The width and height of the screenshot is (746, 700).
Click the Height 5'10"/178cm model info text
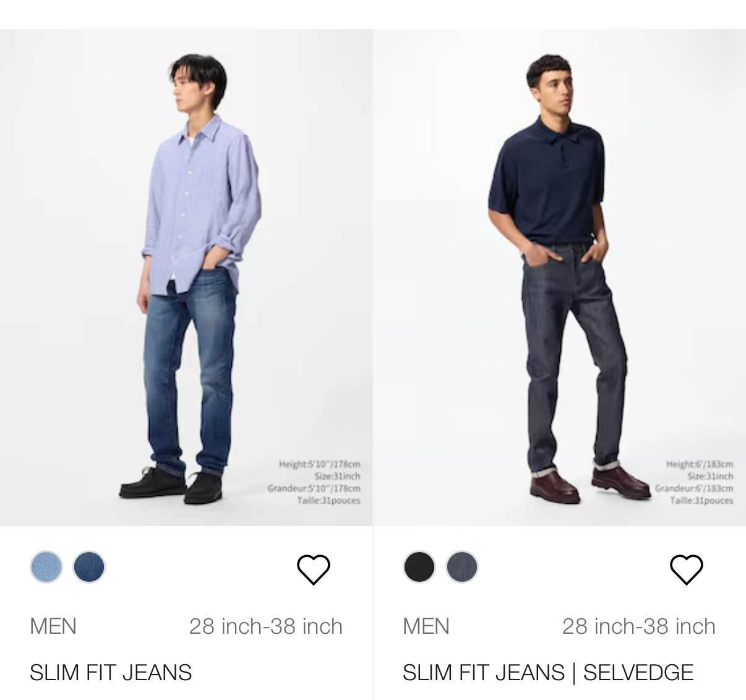(x=319, y=464)
